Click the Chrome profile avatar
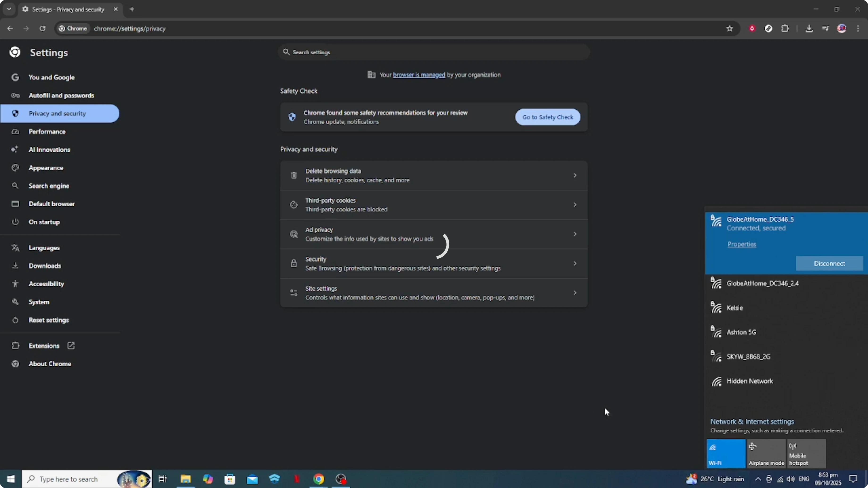Viewport: 868px width, 488px height. 842,28
